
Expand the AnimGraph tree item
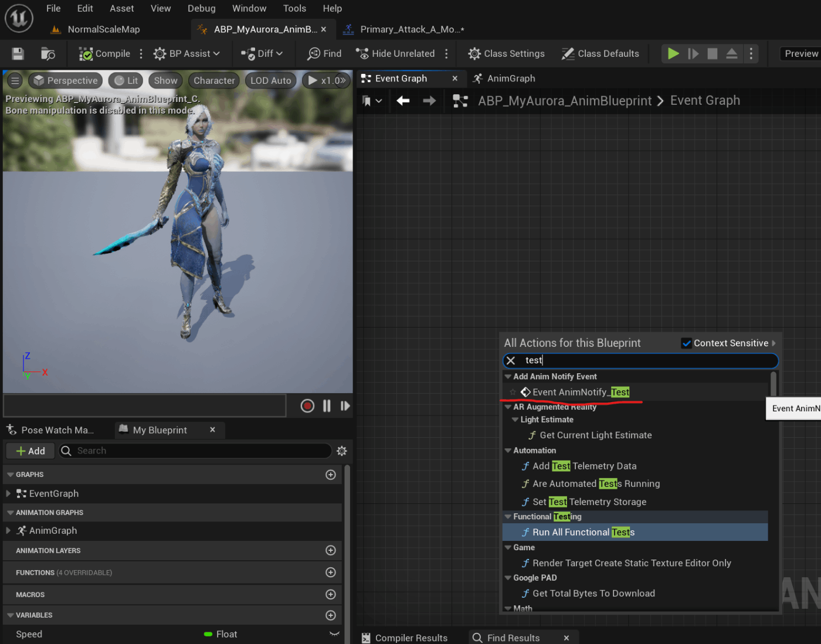click(8, 530)
